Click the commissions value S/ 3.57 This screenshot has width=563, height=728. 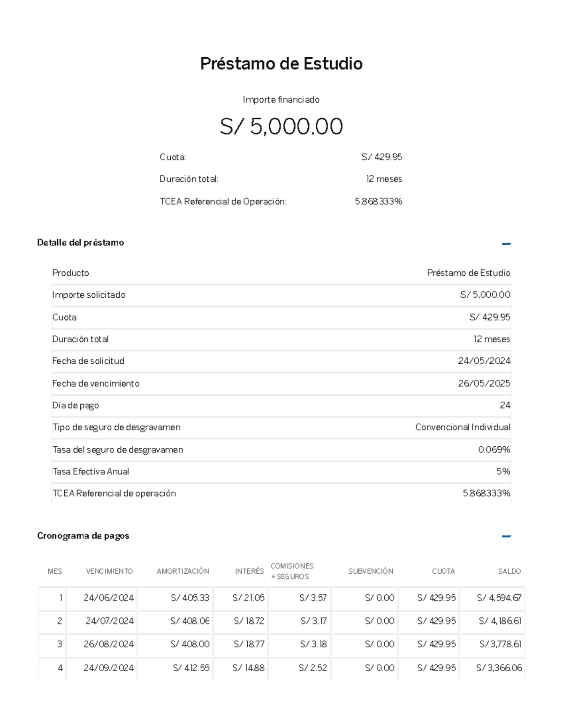pyautogui.click(x=313, y=598)
